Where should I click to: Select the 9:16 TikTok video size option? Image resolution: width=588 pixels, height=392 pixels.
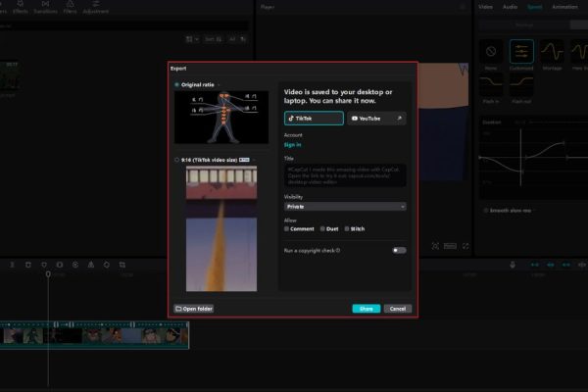tap(177, 159)
